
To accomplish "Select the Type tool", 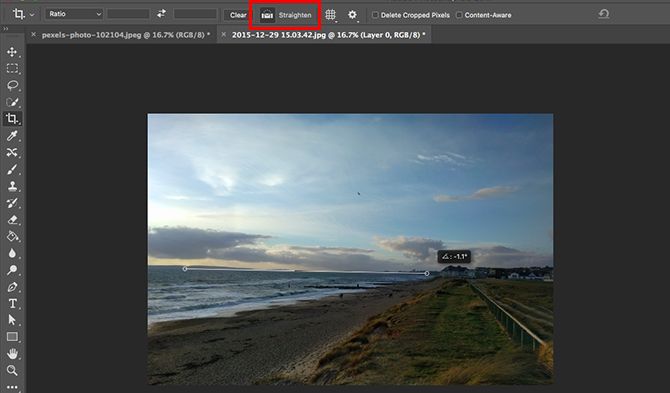I will point(12,303).
